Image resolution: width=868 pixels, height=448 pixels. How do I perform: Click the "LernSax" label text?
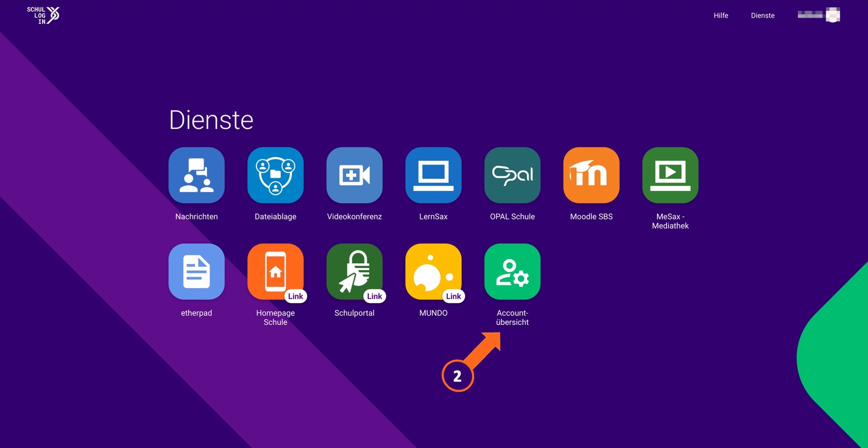[434, 217]
